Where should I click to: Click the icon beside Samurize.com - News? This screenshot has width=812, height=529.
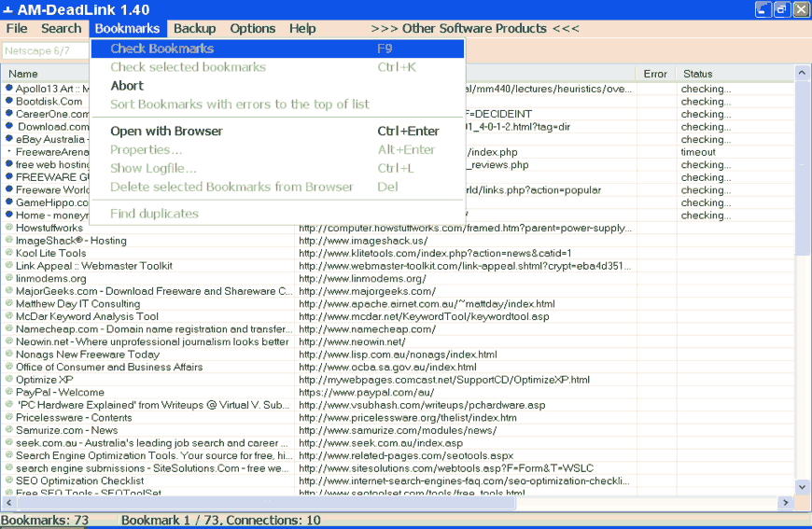(8, 429)
